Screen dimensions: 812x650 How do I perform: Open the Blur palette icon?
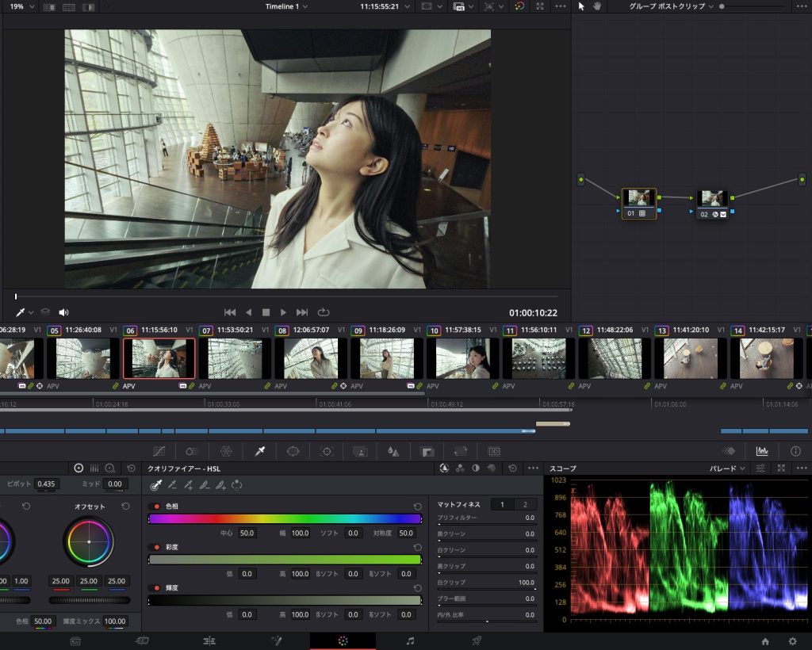393,451
